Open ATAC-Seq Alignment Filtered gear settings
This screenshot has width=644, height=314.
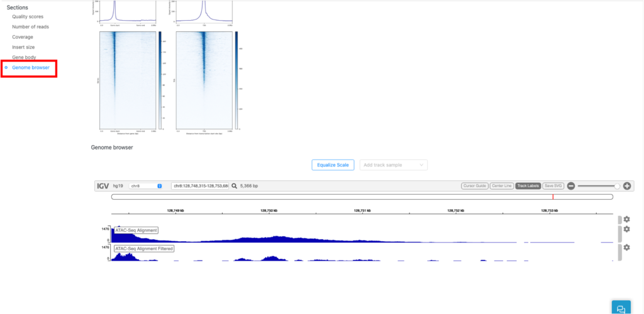pos(627,247)
